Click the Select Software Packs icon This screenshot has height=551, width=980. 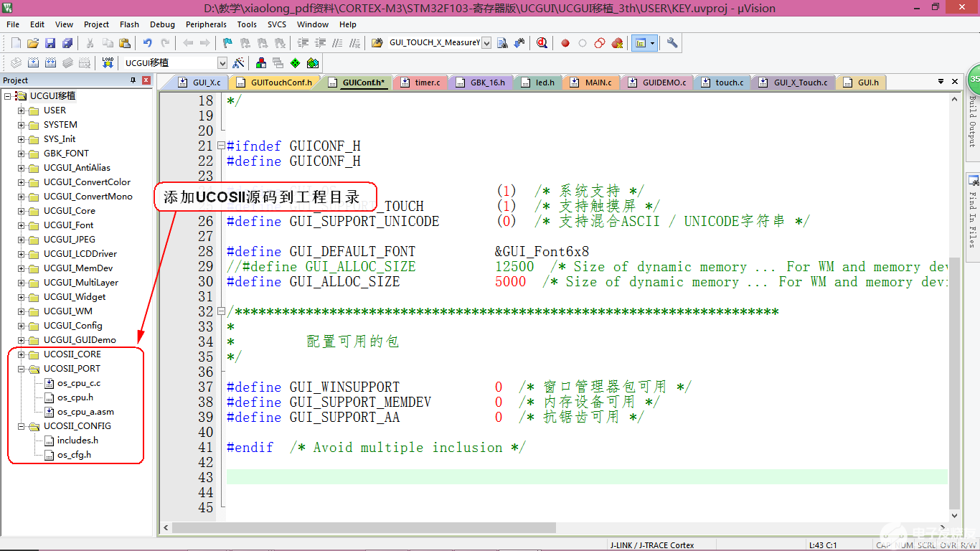312,63
